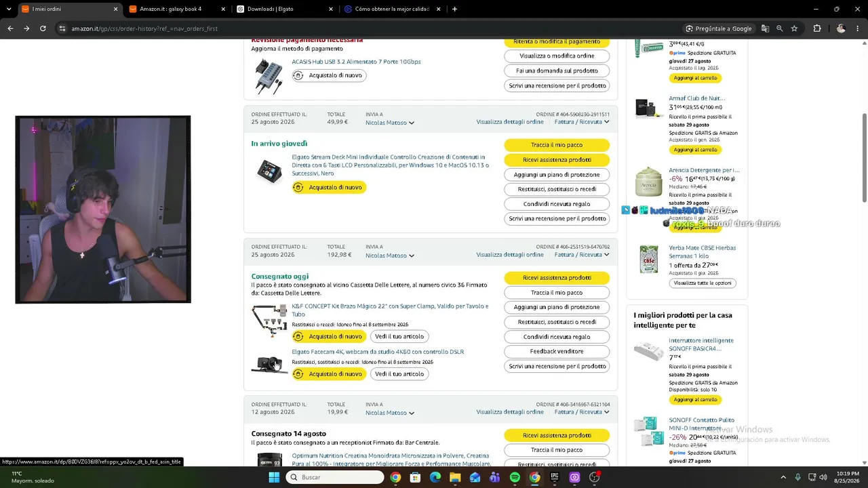Go back with the browser back arrow
Screen dimensions: 868x488
pyautogui.click(x=10, y=28)
